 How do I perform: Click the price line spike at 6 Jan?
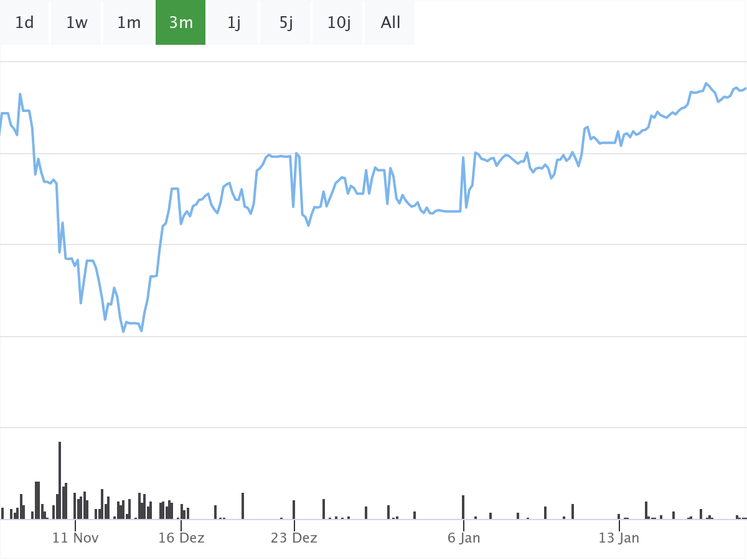463,158
